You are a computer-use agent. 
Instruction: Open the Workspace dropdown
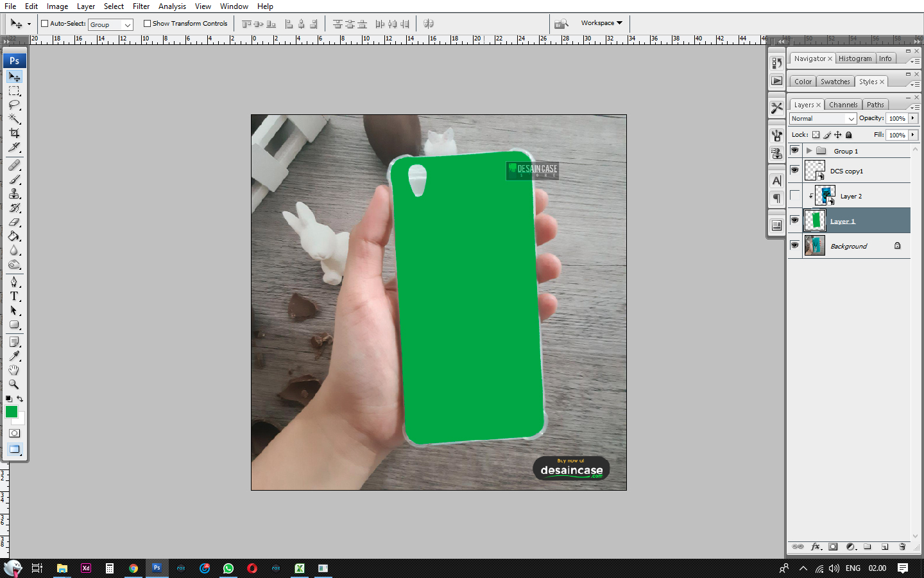pos(601,23)
